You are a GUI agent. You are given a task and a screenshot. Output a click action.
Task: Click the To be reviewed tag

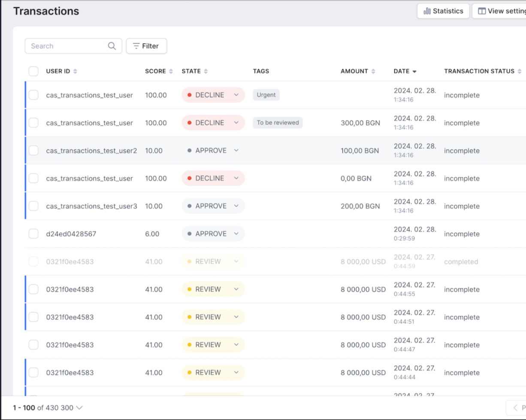pos(278,123)
